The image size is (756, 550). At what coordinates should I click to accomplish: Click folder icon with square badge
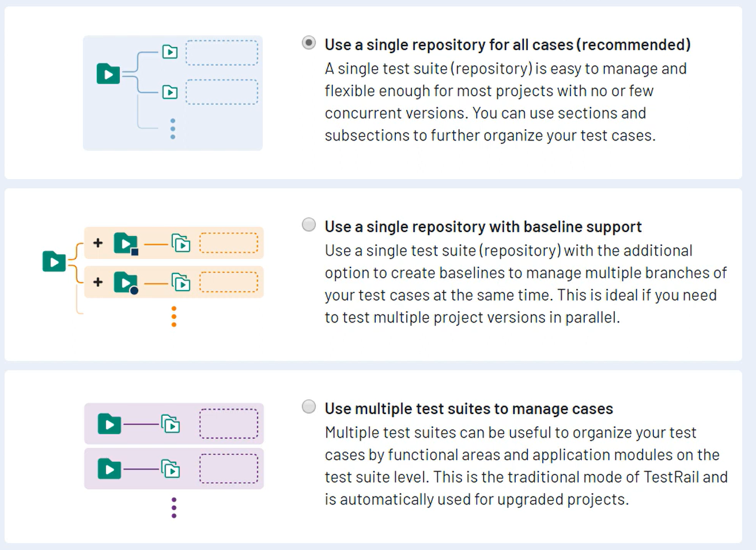coord(126,243)
